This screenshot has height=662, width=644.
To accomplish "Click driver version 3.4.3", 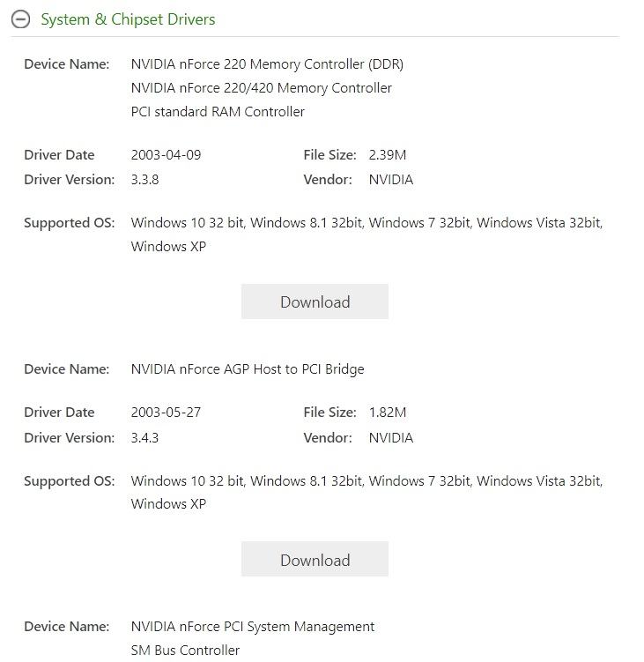I will click(x=144, y=438).
